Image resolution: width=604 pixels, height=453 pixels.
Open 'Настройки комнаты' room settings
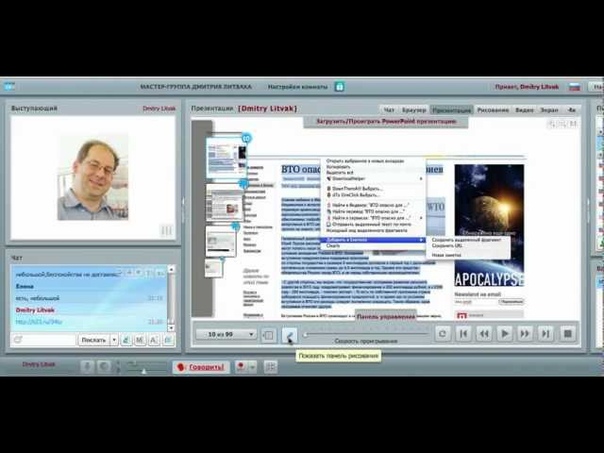(298, 87)
